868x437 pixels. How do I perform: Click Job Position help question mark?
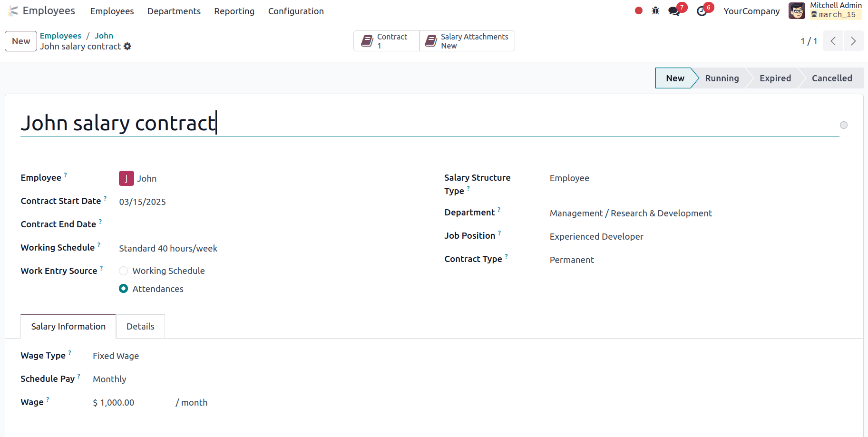coord(499,233)
